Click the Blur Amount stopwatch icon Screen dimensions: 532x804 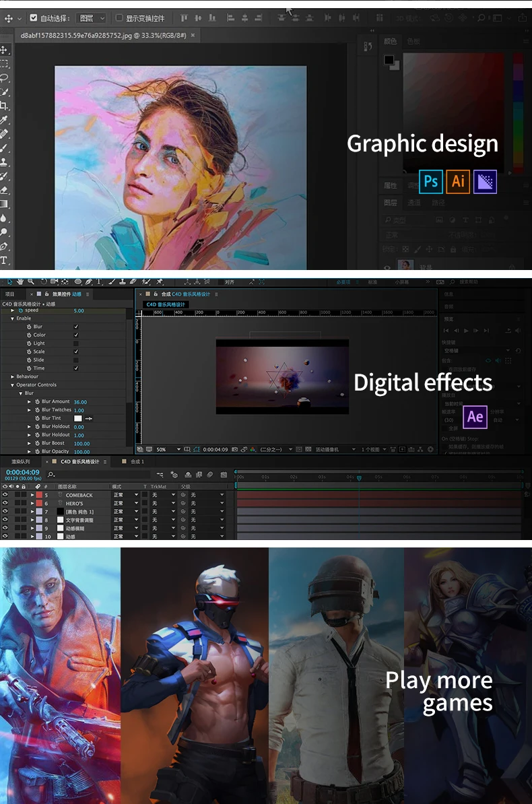pos(37,402)
